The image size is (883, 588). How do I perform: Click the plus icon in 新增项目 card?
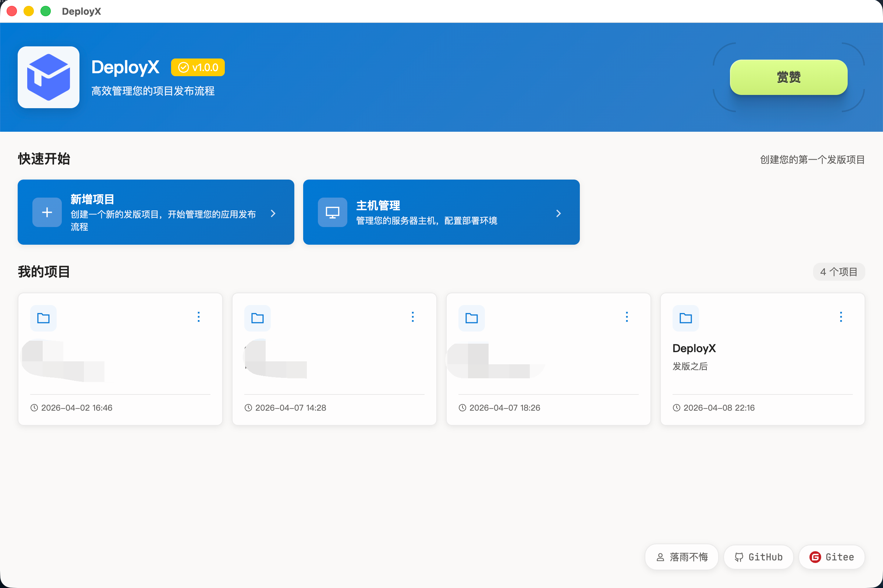click(x=47, y=212)
